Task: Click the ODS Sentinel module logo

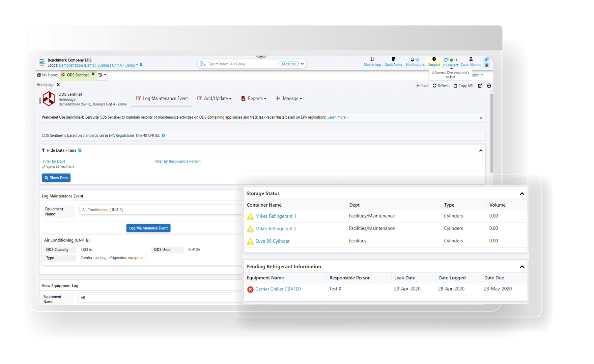Action: coord(49,99)
